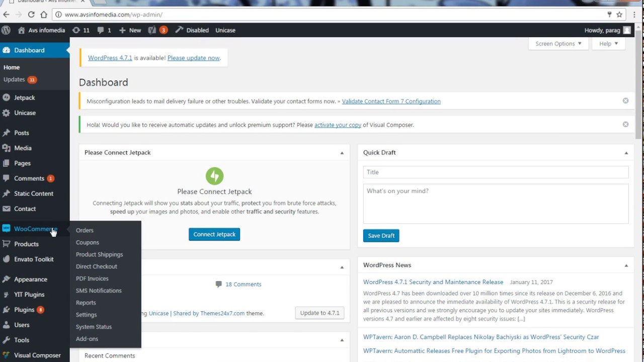Viewport: 644px width, 362px height.
Task: Open browser home page icon
Action: [44, 15]
